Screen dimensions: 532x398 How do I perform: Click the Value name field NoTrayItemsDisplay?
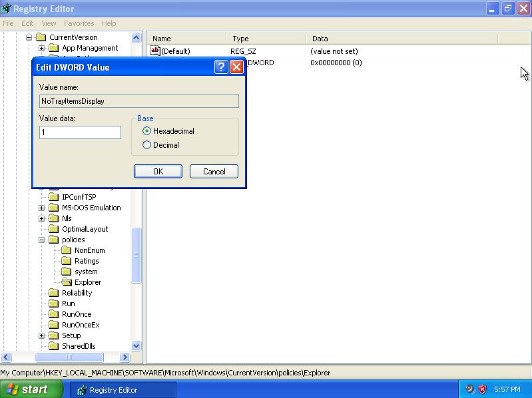click(x=139, y=101)
